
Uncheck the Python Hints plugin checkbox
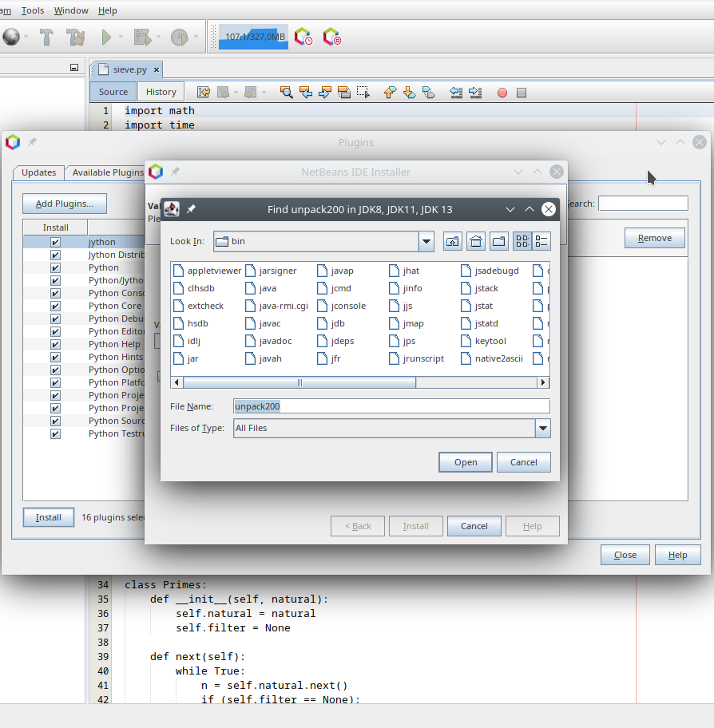[55, 357]
